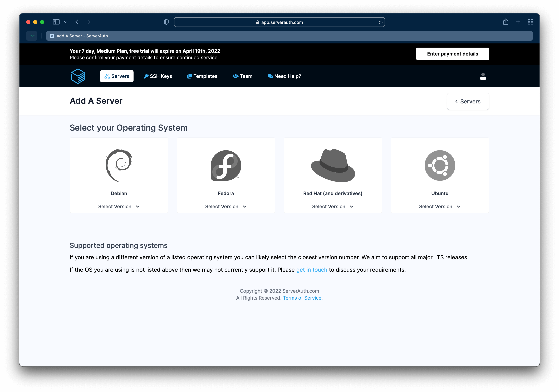Screen dimensions: 559x392
Task: Open the sidebar options dropdown chevron
Action: pyautogui.click(x=65, y=22)
